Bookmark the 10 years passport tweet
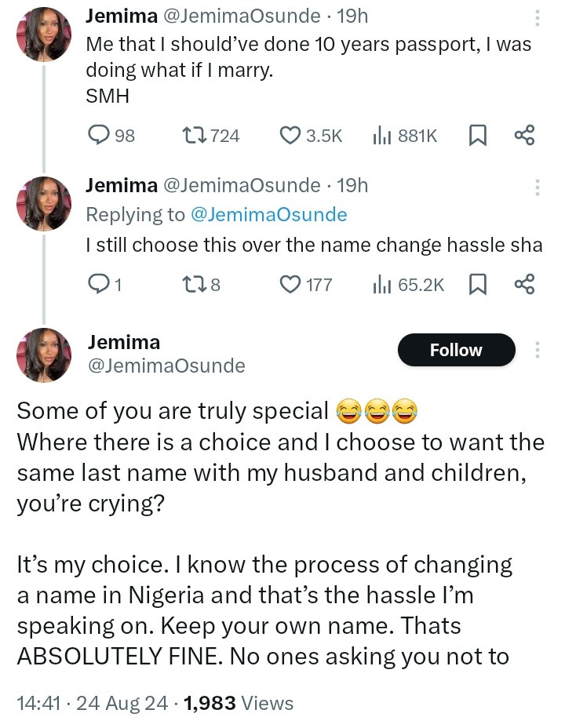 click(476, 136)
